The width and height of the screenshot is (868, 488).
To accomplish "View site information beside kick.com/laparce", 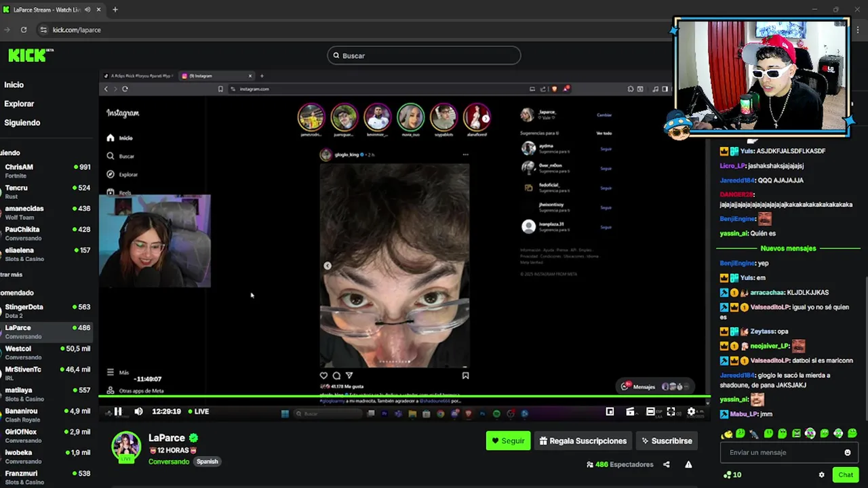I will pos(43,30).
